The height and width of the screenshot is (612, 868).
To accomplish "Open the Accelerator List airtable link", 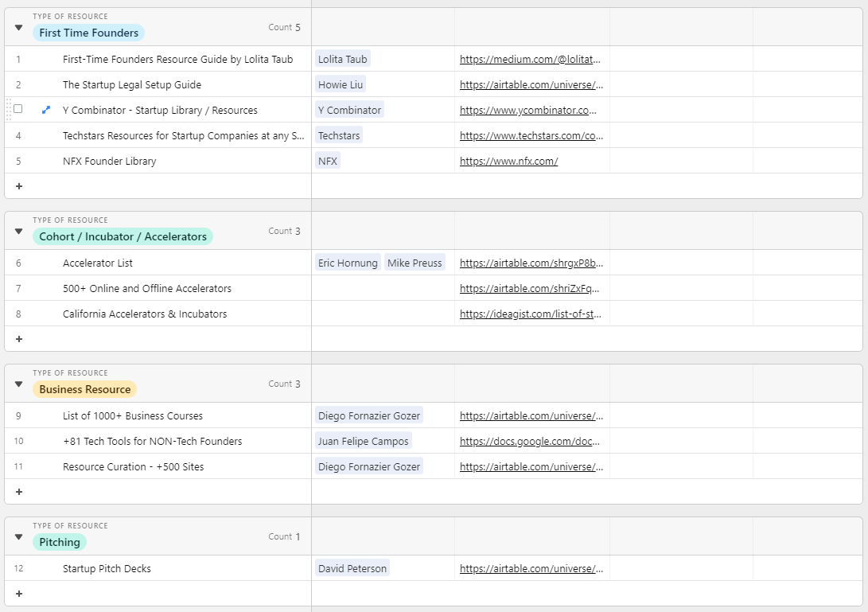I will click(531, 262).
